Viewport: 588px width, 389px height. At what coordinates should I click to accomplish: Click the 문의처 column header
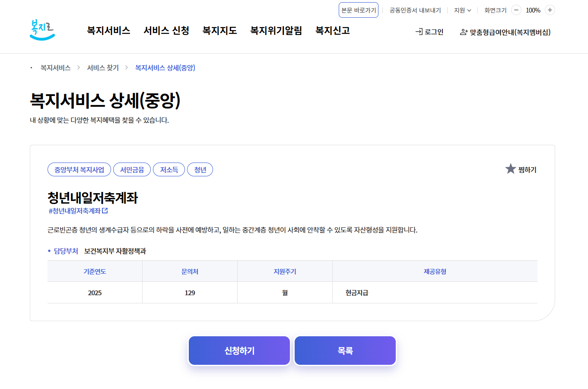coord(190,271)
